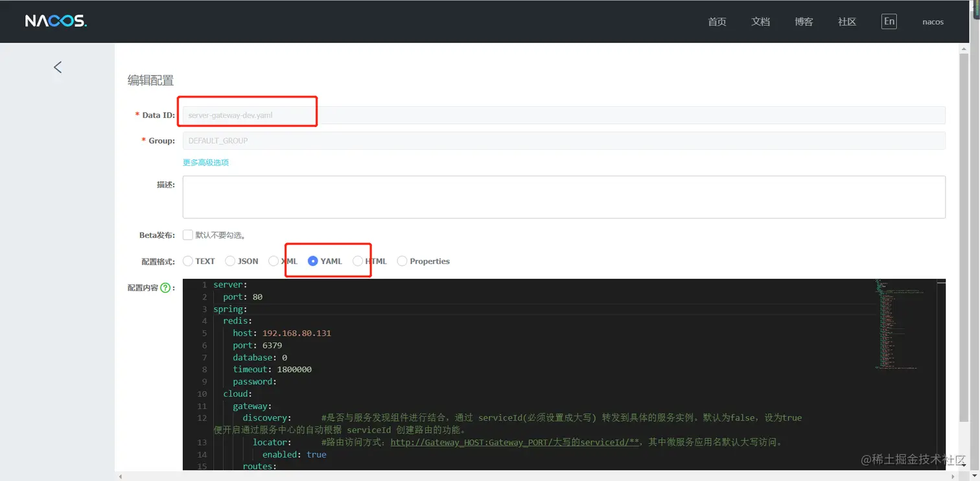Open the nacos user menu
Image resolution: width=980 pixels, height=481 pixels.
933,22
